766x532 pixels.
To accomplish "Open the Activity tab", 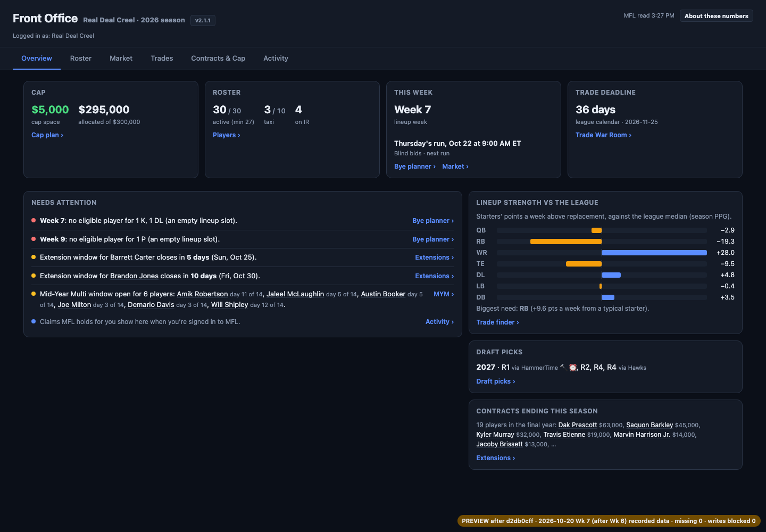I will (276, 59).
